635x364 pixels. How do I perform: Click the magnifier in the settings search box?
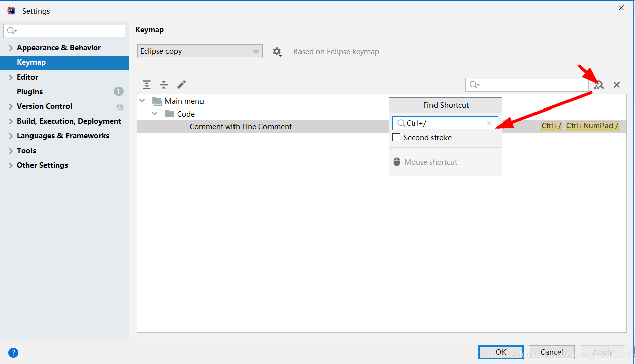[11, 31]
